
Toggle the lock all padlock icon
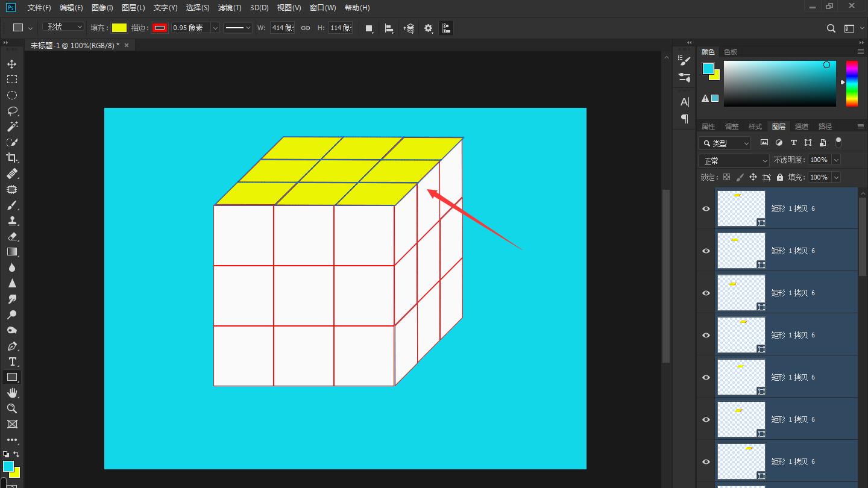click(x=780, y=177)
